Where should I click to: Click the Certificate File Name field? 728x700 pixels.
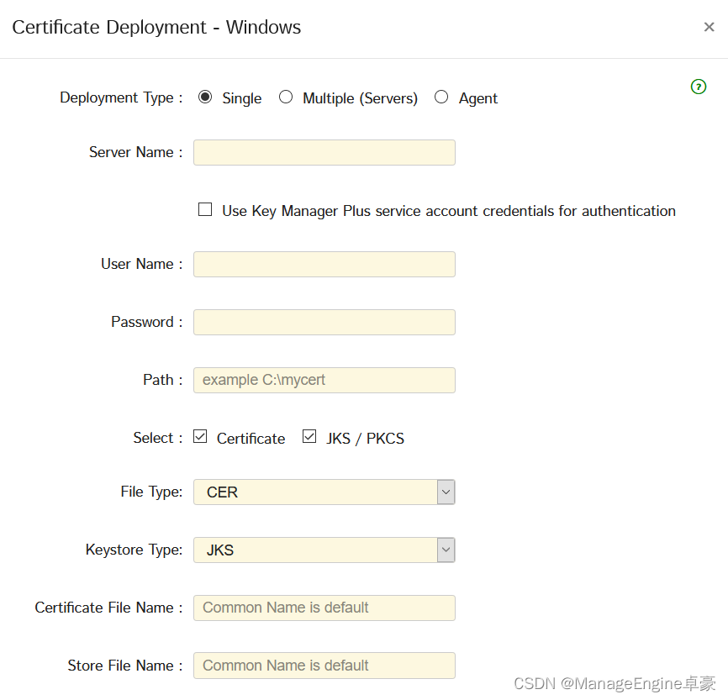[x=324, y=608]
